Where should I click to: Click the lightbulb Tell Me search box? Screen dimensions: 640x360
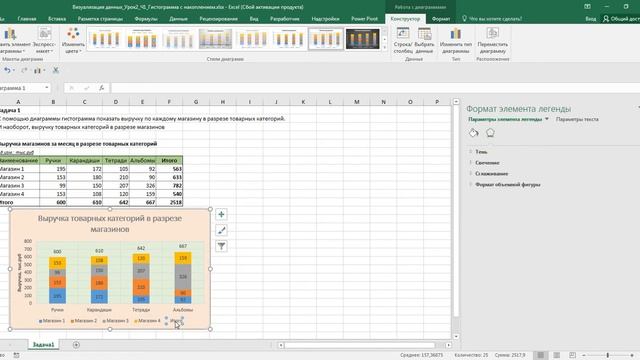(x=492, y=19)
